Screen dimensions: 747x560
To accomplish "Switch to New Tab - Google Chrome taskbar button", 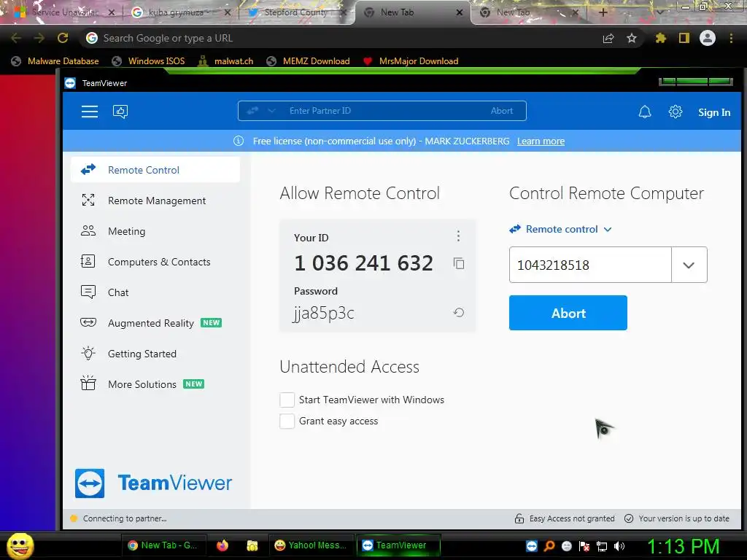I will pos(163,545).
